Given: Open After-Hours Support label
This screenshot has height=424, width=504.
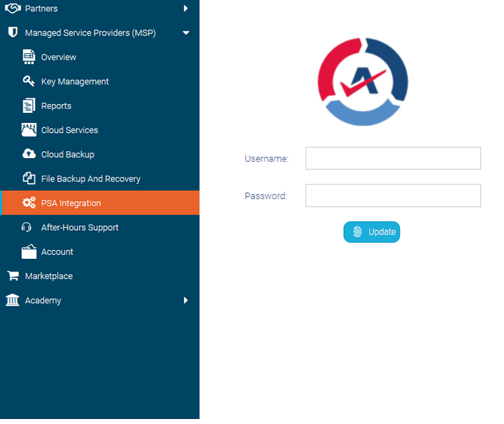Looking at the screenshot, I should click(x=80, y=227).
